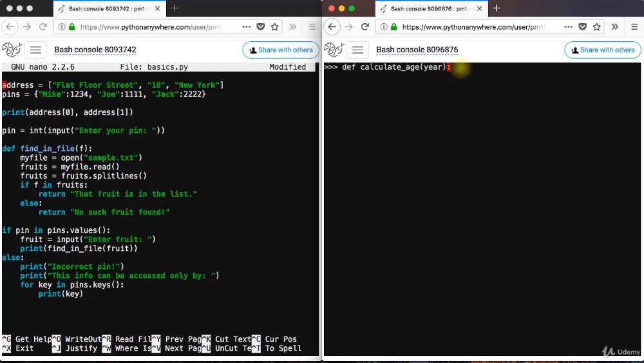Click '^C Cur Pos' nano shortcut

tap(274, 339)
